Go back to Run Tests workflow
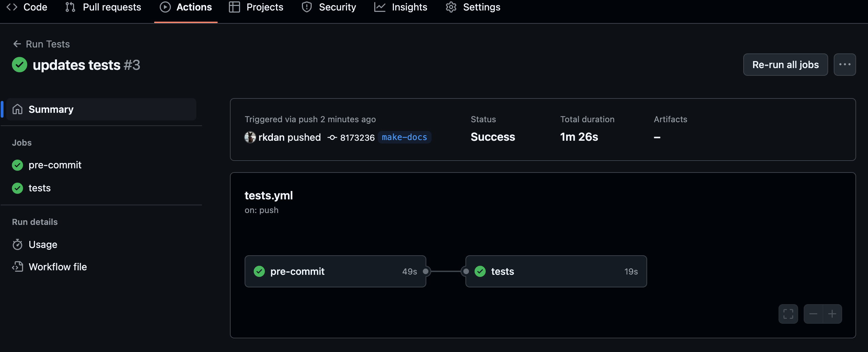868x352 pixels. click(x=48, y=44)
